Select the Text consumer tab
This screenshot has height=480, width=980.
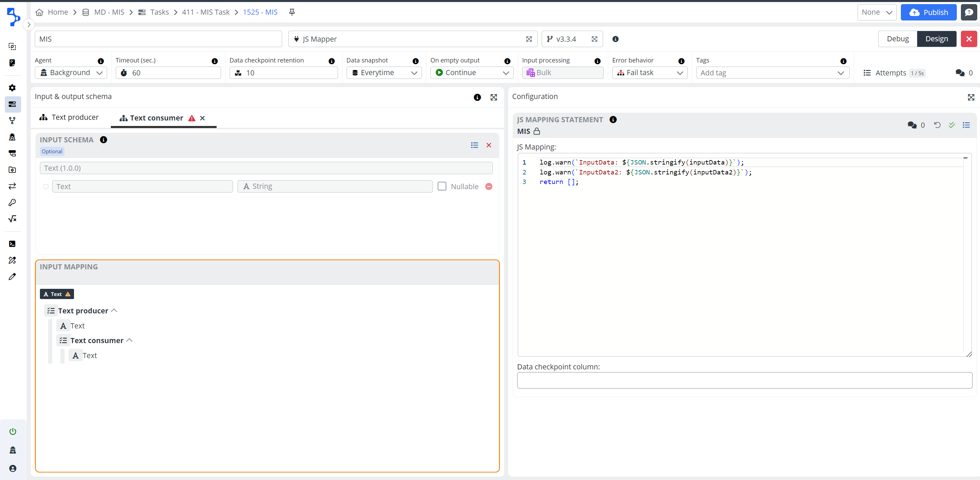(156, 118)
